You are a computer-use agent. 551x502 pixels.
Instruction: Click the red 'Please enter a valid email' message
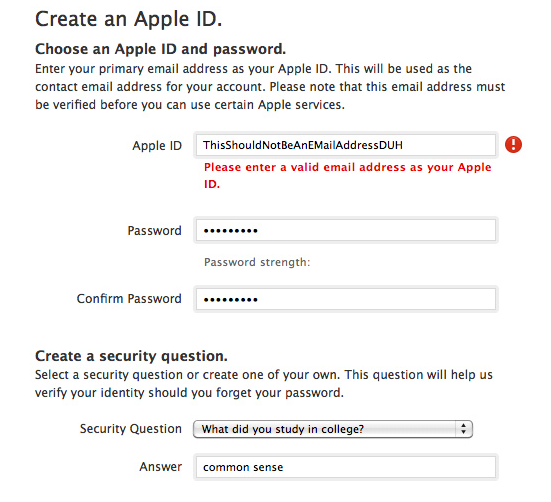pos(348,175)
